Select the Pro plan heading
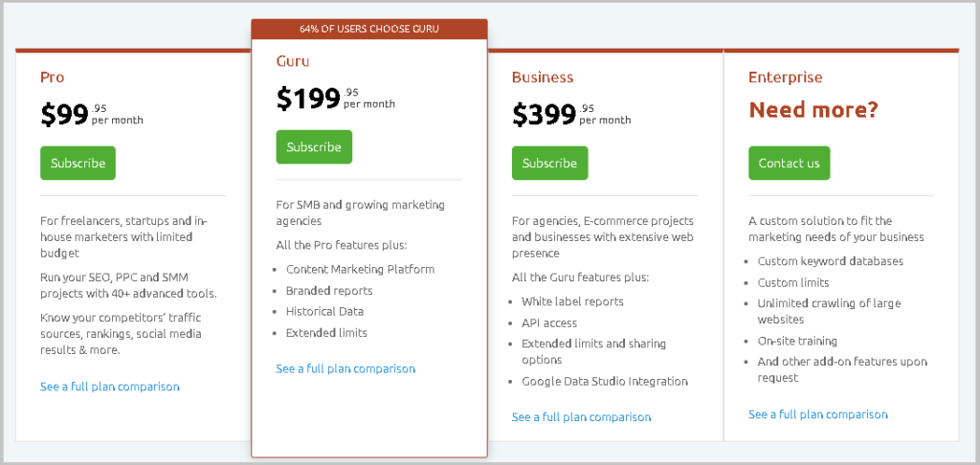The image size is (980, 465). 53,77
